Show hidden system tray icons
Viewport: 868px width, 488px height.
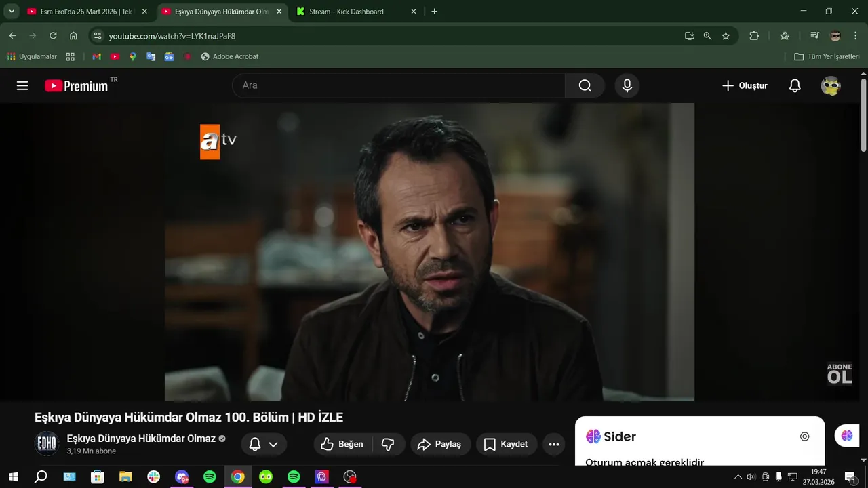(x=738, y=477)
